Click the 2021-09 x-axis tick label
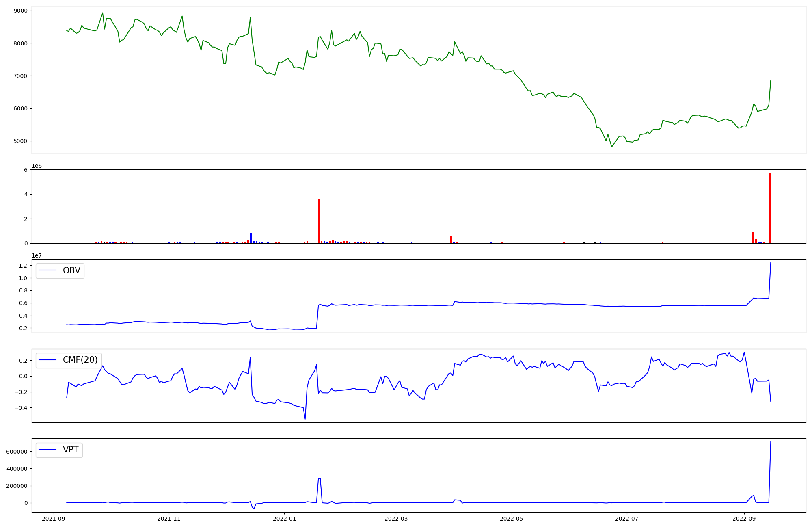This screenshot has width=812, height=528. [x=54, y=519]
